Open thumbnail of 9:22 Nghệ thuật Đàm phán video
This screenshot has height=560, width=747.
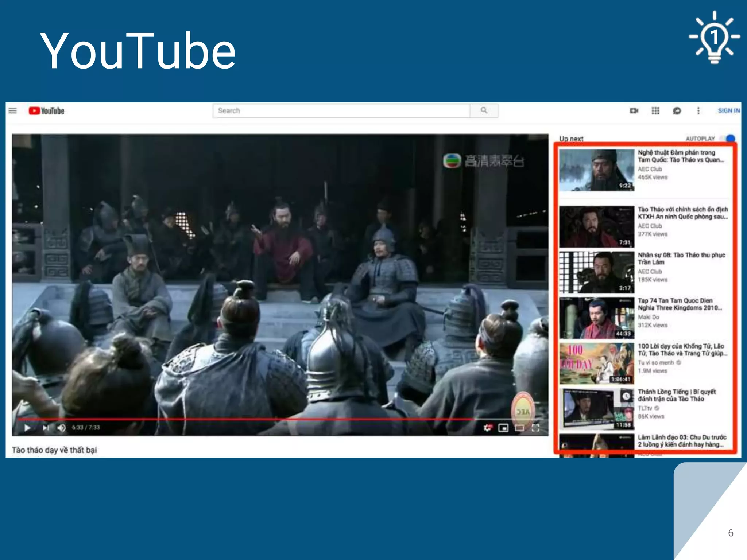point(597,170)
